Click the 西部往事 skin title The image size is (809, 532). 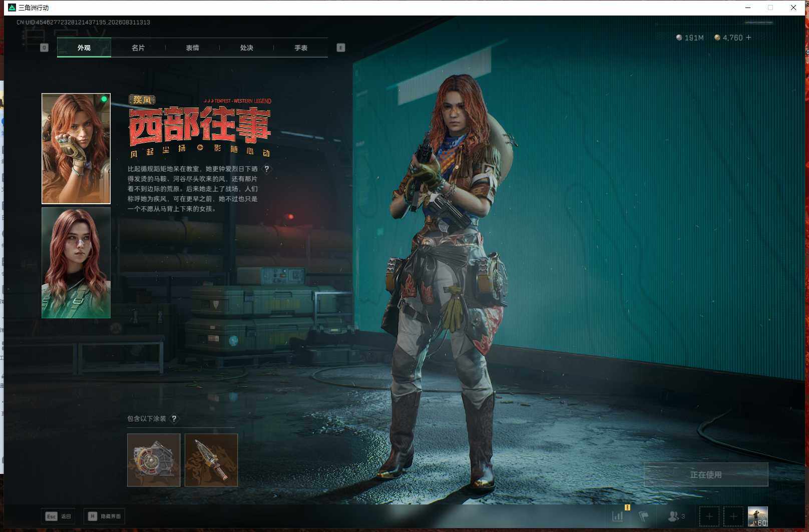pyautogui.click(x=200, y=126)
